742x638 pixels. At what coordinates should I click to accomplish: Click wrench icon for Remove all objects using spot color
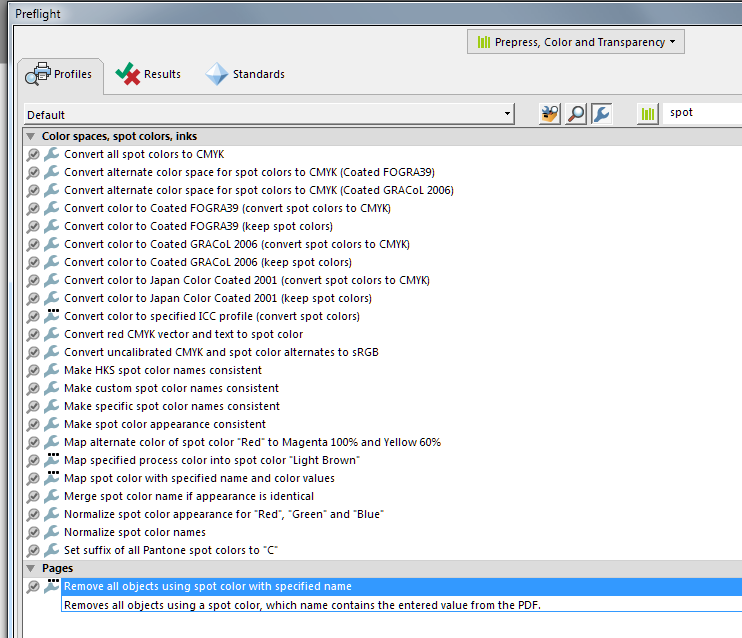(x=51, y=586)
